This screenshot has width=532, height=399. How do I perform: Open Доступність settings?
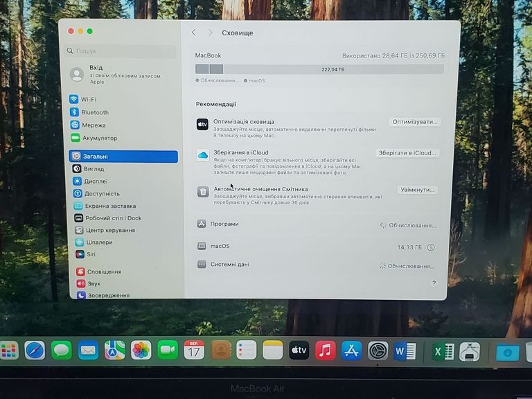tap(97, 193)
